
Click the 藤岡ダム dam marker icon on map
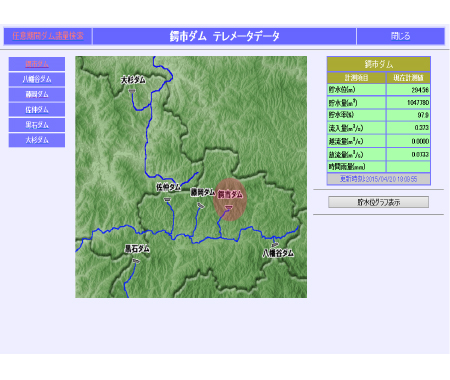pyautogui.click(x=200, y=205)
